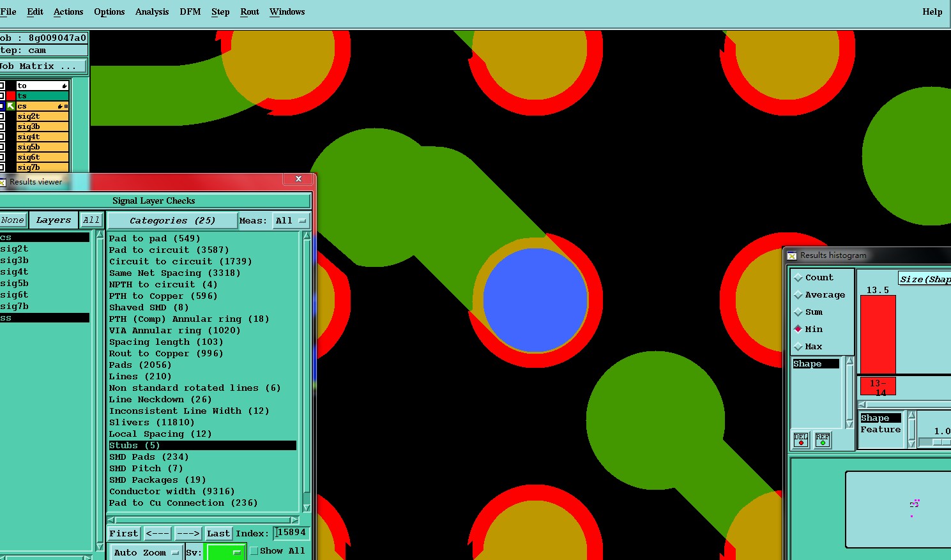This screenshot has width=951, height=560.
Task: Click the Job Matrix button
Action: click(42, 66)
